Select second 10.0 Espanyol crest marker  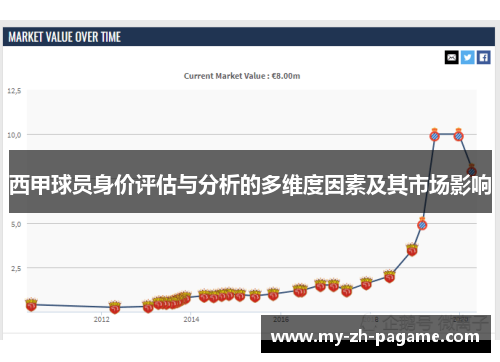pyautogui.click(x=459, y=135)
